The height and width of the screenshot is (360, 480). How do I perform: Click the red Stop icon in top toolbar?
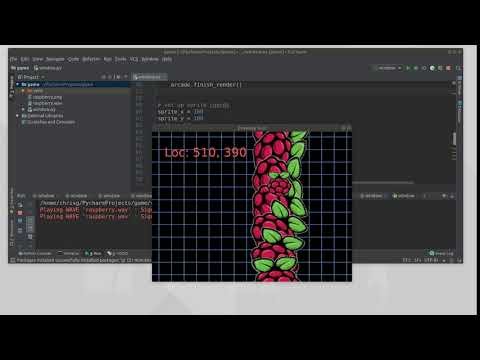(448, 68)
